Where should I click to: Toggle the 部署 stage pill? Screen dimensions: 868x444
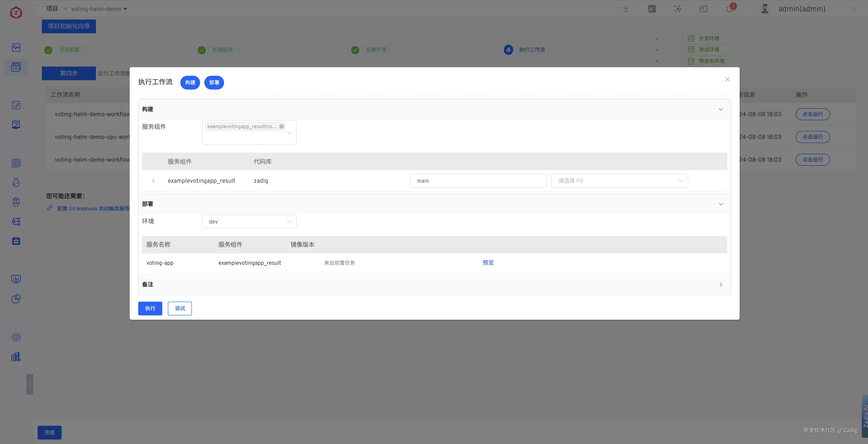214,83
